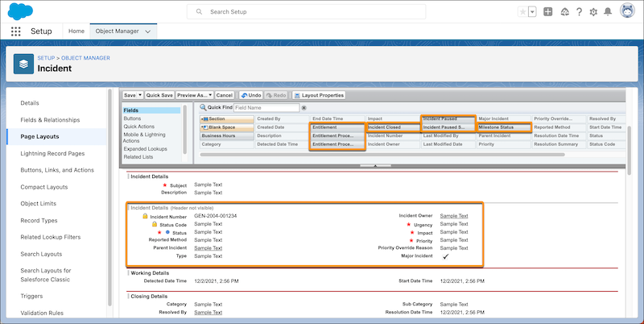
Task: Open Layout Properties
Action: pyautogui.click(x=319, y=95)
